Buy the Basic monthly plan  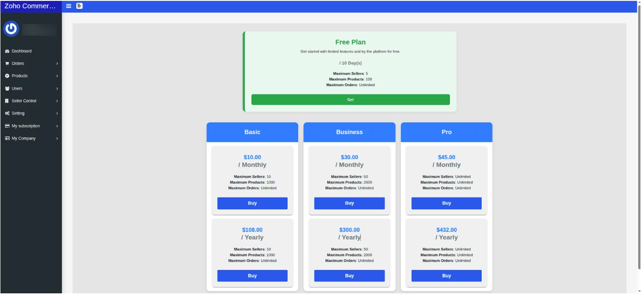[x=252, y=203]
